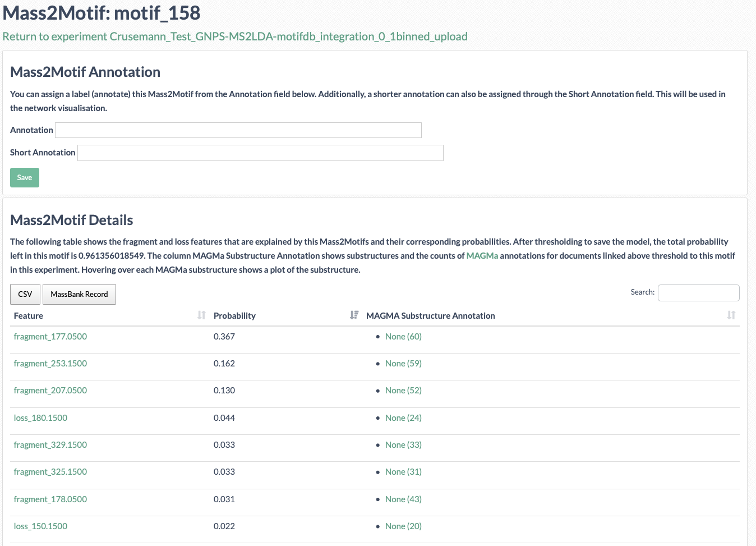Sort table by Feature column icon
This screenshot has height=546, width=756.
coord(201,315)
